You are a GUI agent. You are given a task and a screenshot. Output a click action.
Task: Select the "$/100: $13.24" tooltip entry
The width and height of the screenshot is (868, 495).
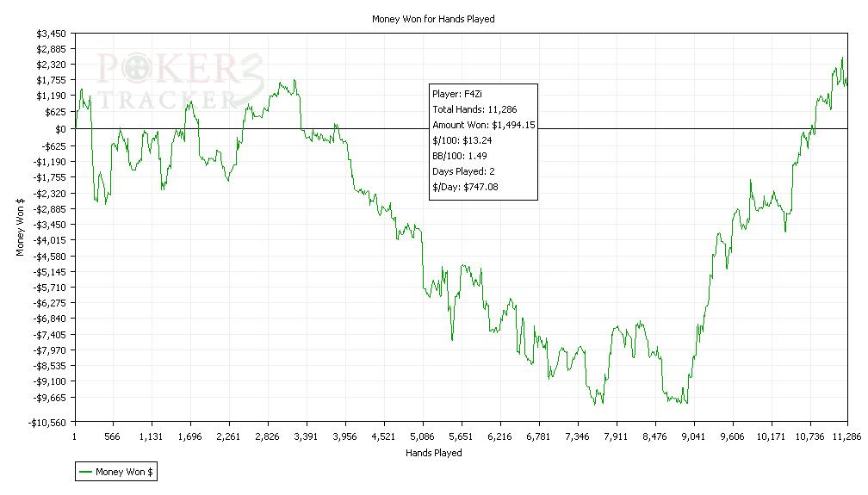pyautogui.click(x=462, y=140)
